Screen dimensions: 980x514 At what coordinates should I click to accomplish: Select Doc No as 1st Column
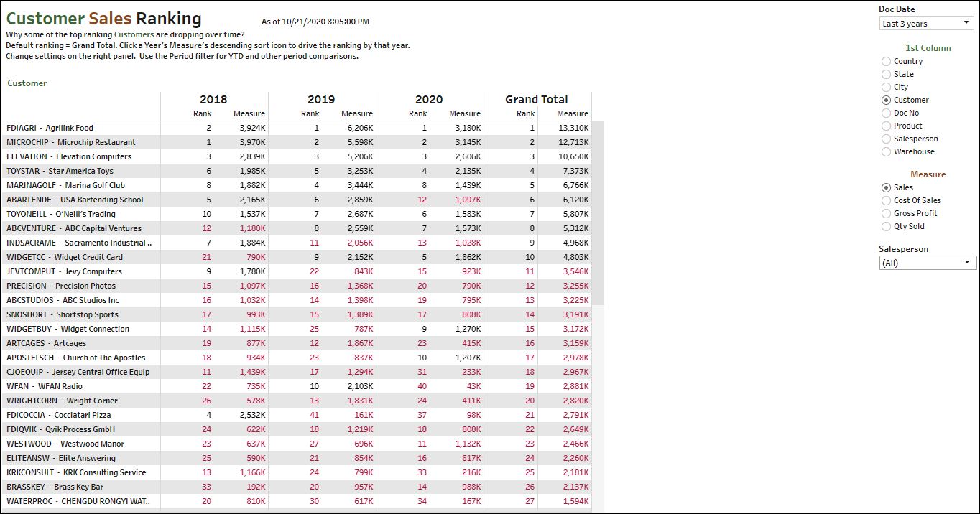coord(887,113)
